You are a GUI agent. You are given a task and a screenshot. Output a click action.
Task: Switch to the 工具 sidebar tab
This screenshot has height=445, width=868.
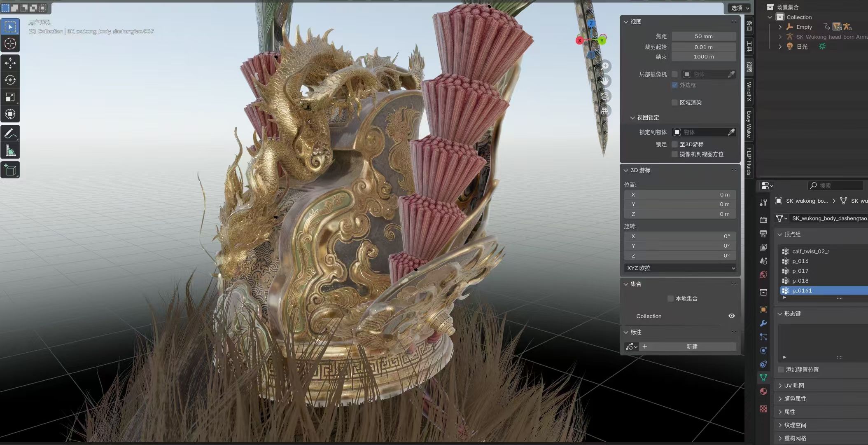pos(749,46)
